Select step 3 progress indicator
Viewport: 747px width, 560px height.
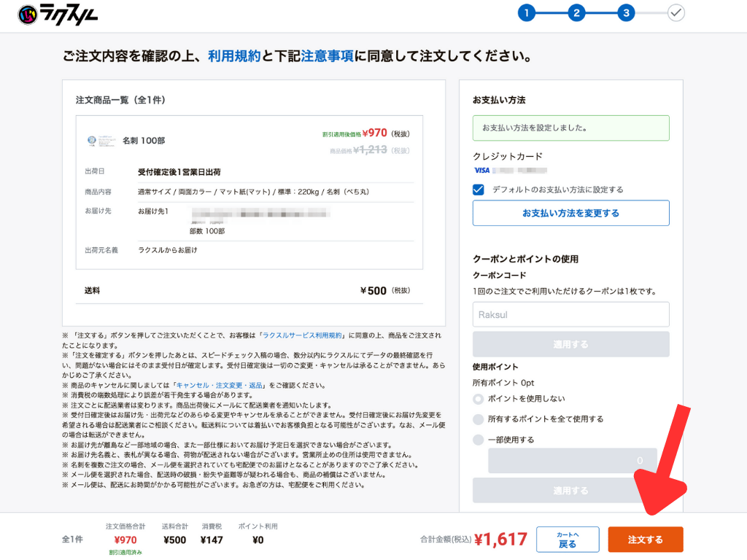pyautogui.click(x=627, y=12)
